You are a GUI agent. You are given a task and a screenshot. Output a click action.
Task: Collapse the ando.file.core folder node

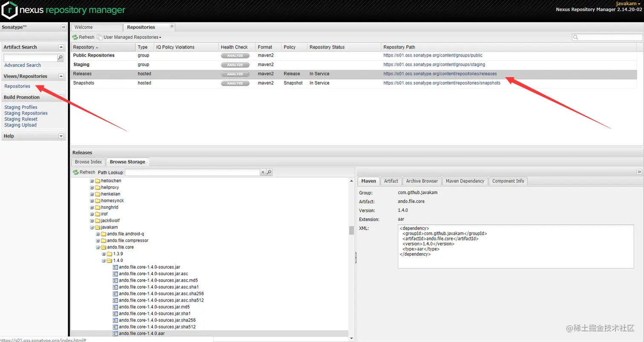98,247
